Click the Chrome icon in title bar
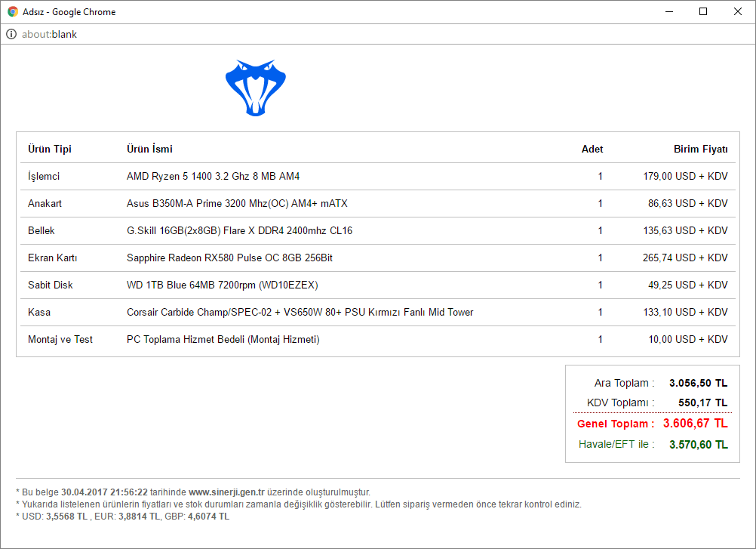Image resolution: width=756 pixels, height=549 pixels. pyautogui.click(x=13, y=11)
